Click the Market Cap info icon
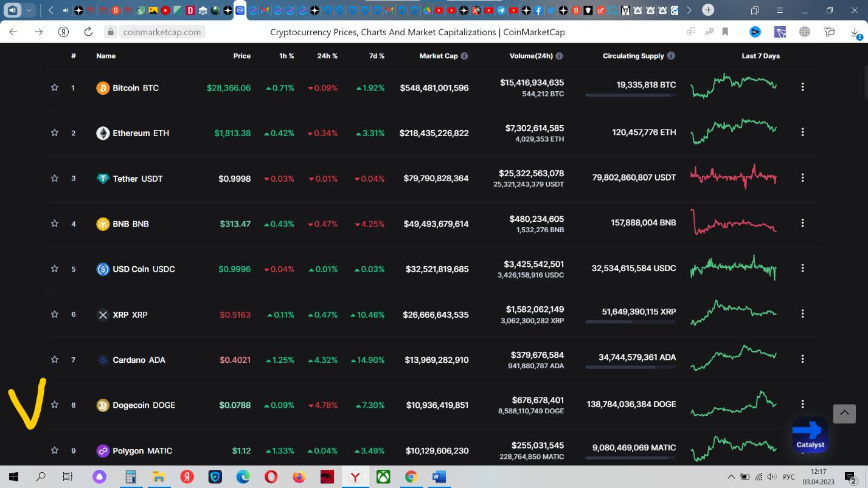This screenshot has width=868, height=488. pos(464,56)
